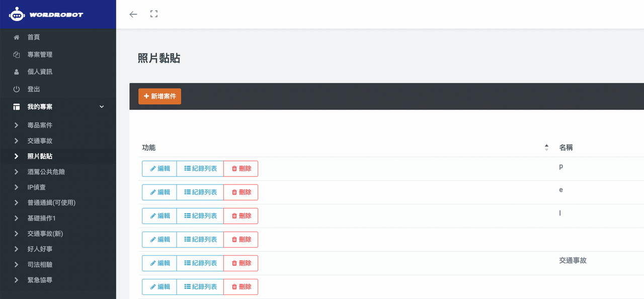This screenshot has height=299, width=644.
Task: Open 紀錄列表 for the row named e
Action: click(200, 192)
